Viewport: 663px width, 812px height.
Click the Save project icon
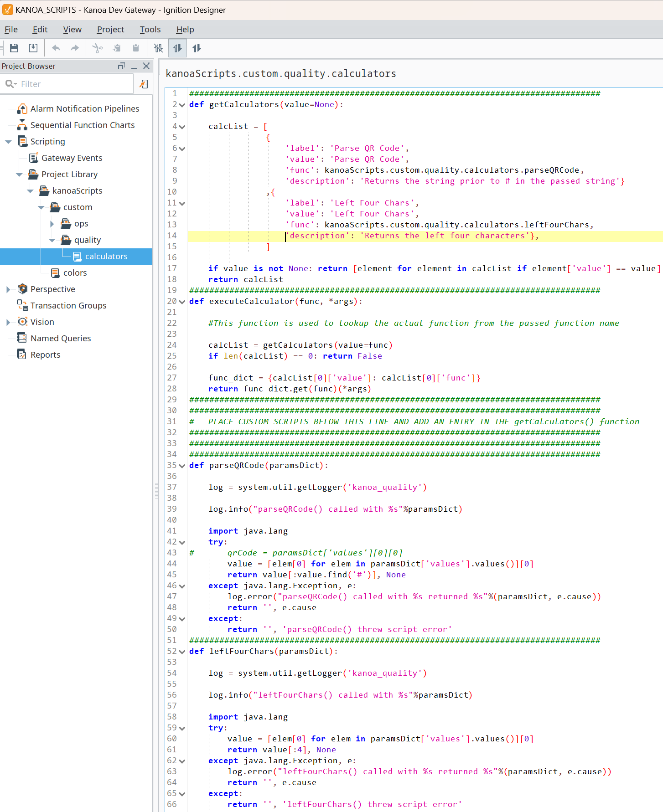tap(14, 48)
